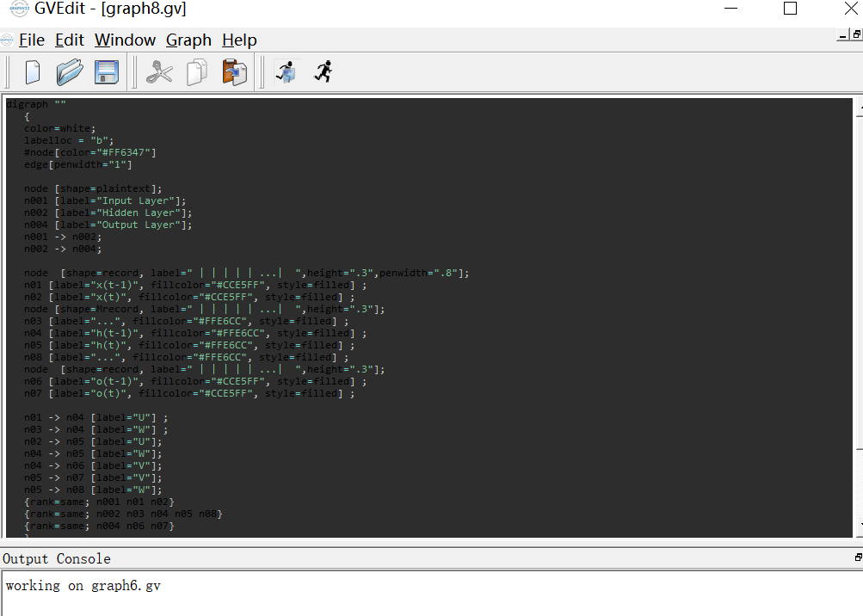The width and height of the screenshot is (863, 616).
Task: Click the n002 'Hidden Layer' label line
Action: pyautogui.click(x=108, y=213)
